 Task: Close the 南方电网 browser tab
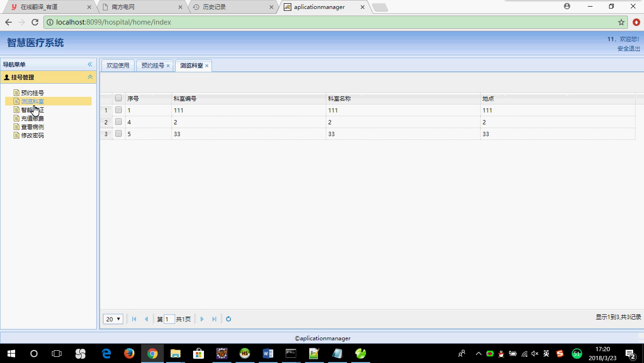point(180,7)
